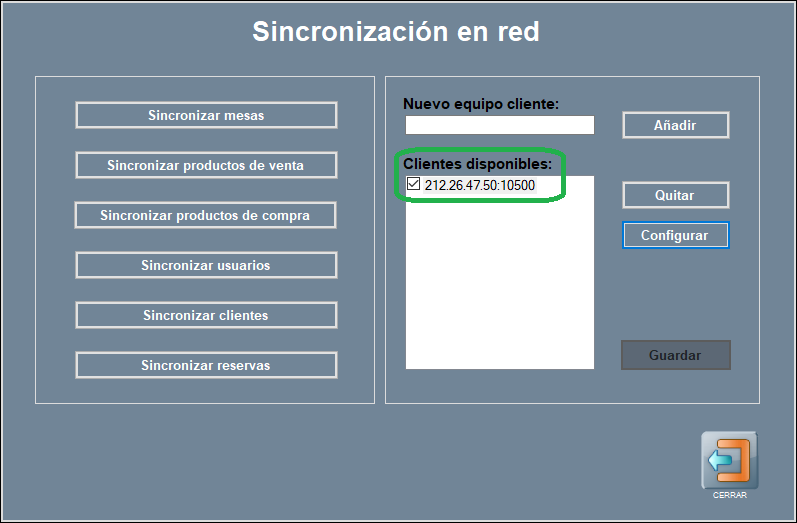Trigger Sincronizar clientes button

pos(206,315)
